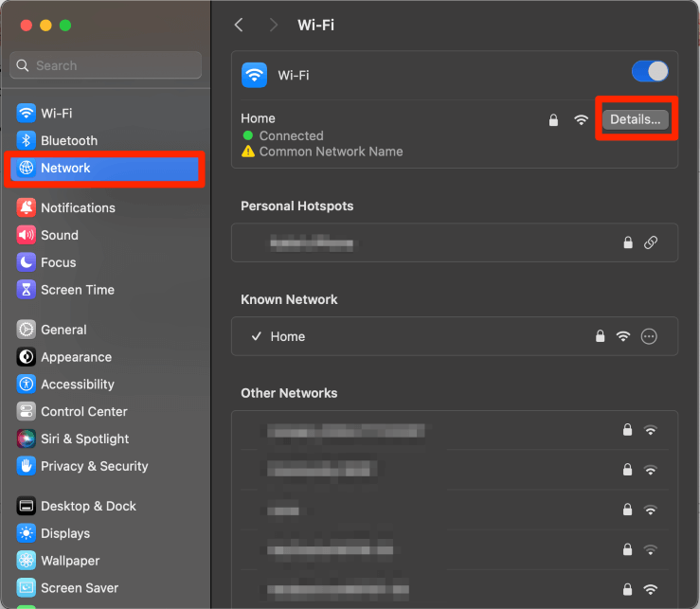Select the checked Home known network
This screenshot has height=609, width=700.
pyautogui.click(x=288, y=336)
